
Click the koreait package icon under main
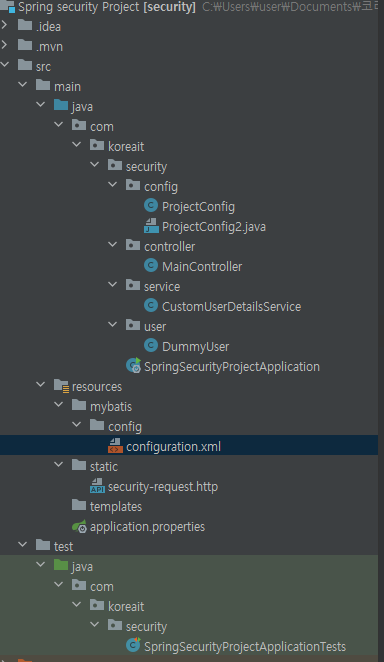pos(97,145)
